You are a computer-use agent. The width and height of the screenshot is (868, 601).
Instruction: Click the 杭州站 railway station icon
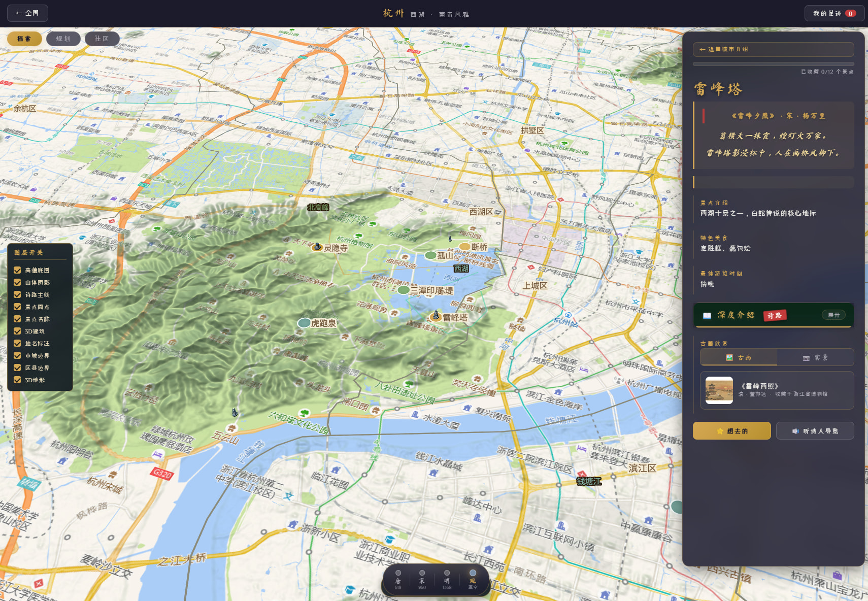(x=569, y=315)
